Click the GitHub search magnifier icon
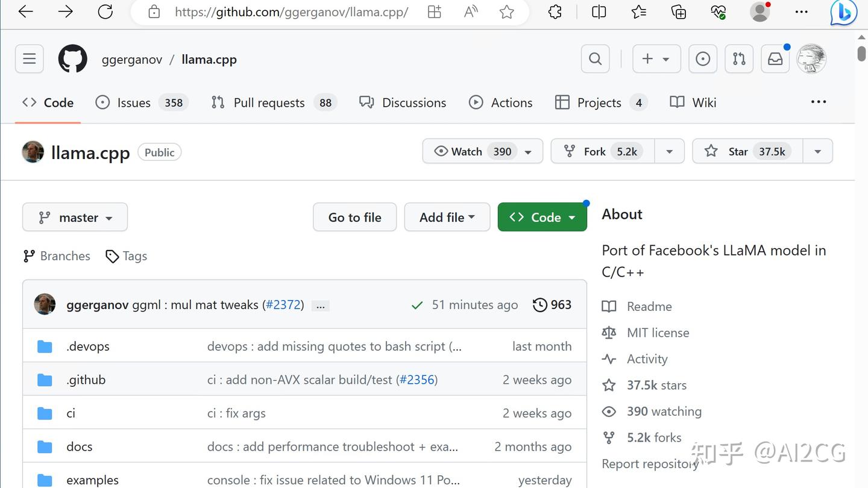 click(595, 59)
